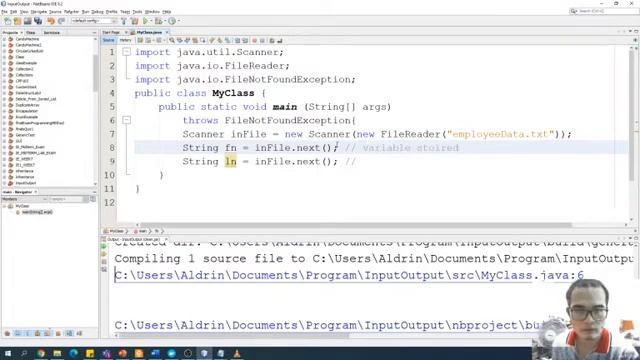Expand the Encapsulation project node
The image size is (640, 360).
[x=4, y=111]
